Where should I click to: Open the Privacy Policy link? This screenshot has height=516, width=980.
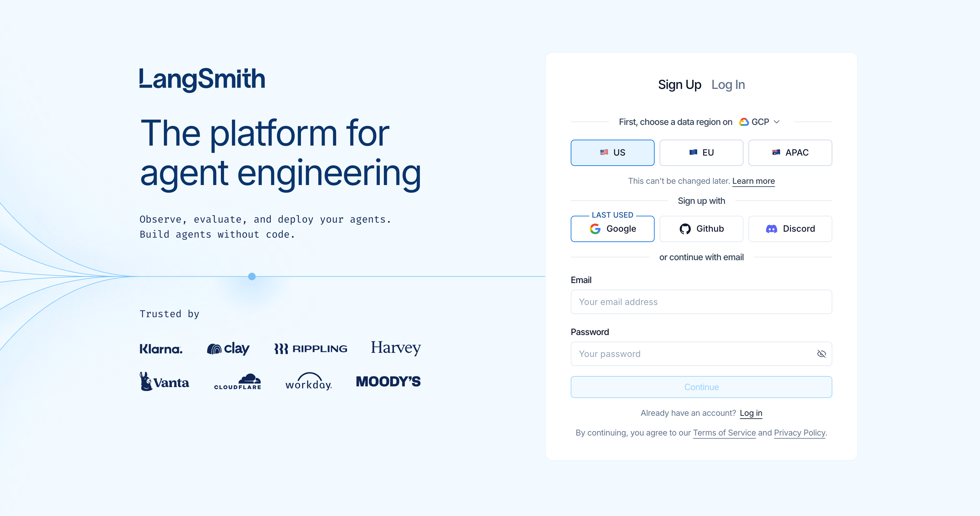800,433
